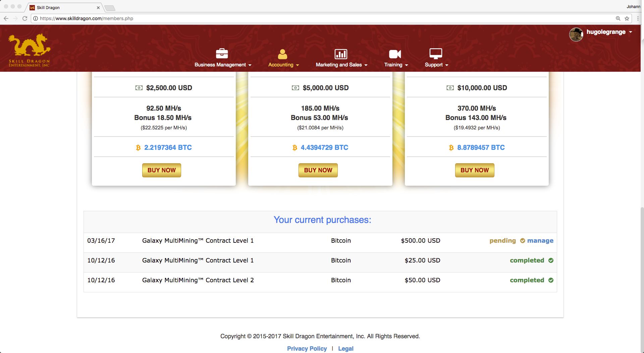Open a new browser tab
This screenshot has height=353, width=644.
tap(110, 8)
